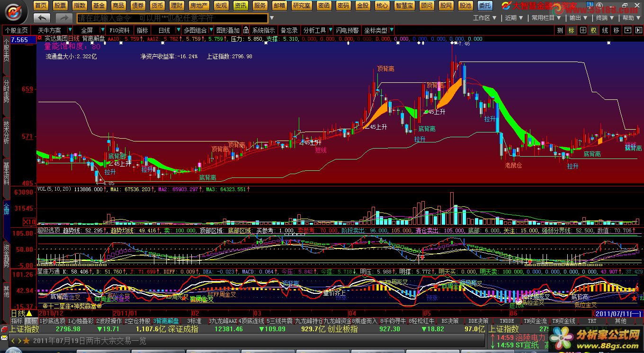Open the 基金 funds button
Image resolution: width=644 pixels, height=353 pixels.
99,6
